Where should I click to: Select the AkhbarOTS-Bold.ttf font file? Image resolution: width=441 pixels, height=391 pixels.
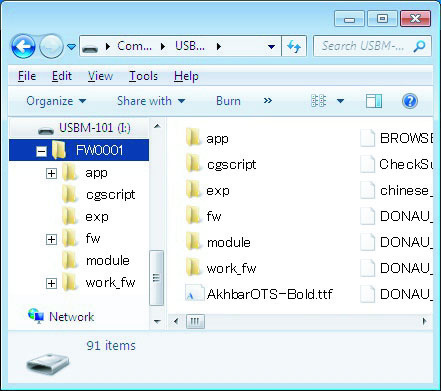(x=259, y=294)
